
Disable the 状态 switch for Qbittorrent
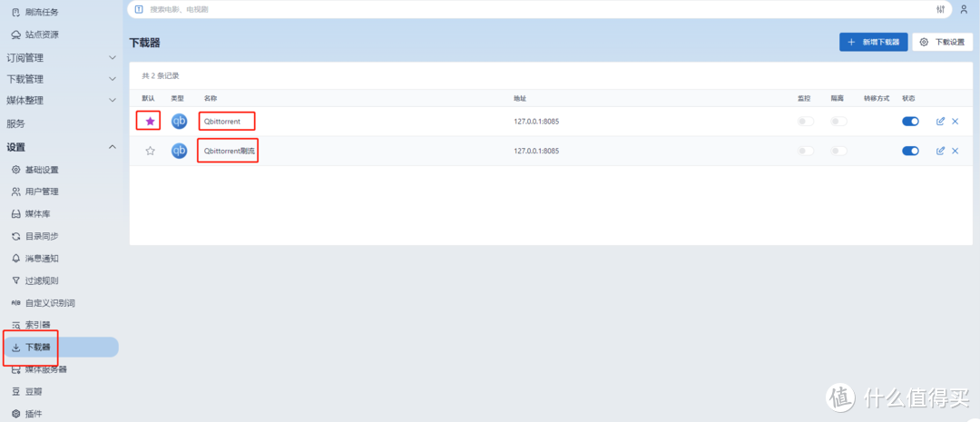point(910,122)
